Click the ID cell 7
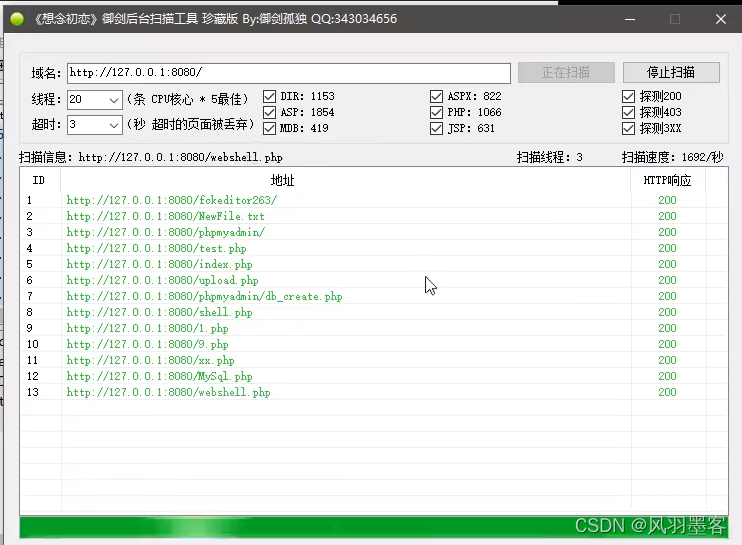 tap(30, 297)
